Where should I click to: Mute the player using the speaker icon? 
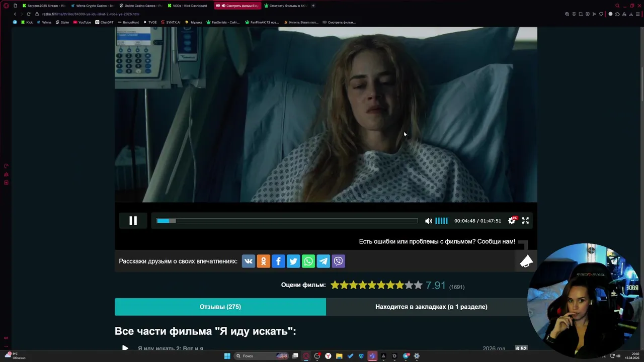[429, 221]
